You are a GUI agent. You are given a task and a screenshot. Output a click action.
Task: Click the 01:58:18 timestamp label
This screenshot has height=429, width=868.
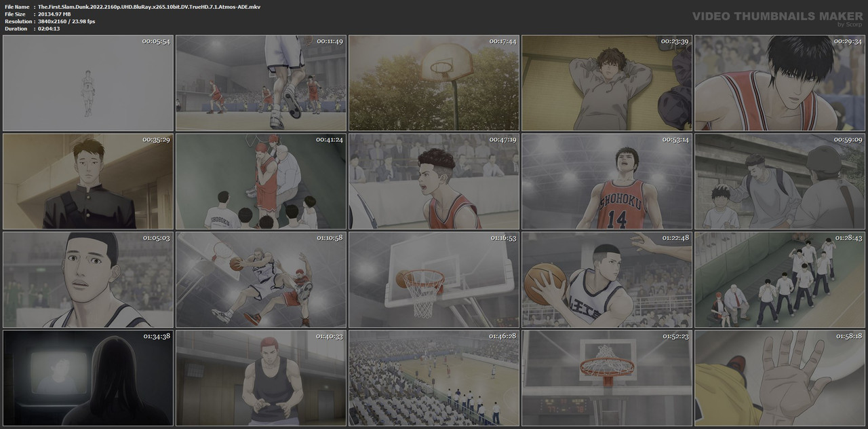click(x=848, y=337)
